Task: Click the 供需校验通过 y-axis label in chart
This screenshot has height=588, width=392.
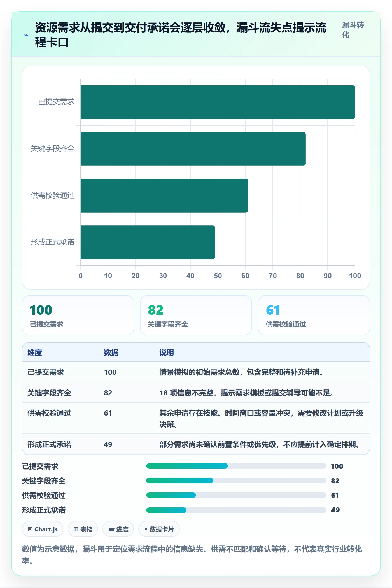Action: [x=53, y=195]
